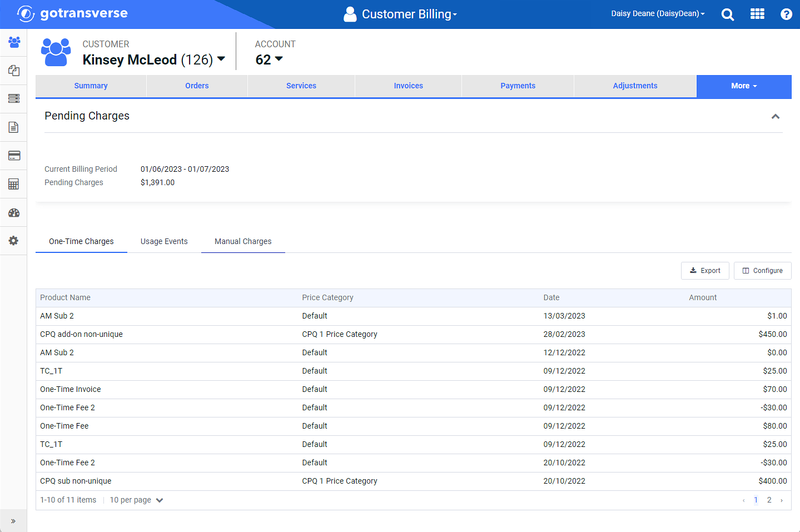Select the Manual Charges tab
Viewport: 800px width, 532px height.
point(243,242)
